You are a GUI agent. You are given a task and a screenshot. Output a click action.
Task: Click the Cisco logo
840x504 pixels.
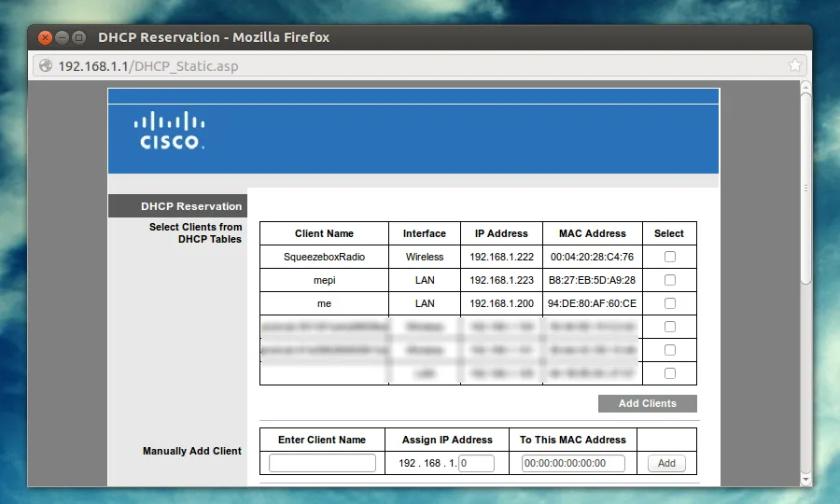(169, 130)
